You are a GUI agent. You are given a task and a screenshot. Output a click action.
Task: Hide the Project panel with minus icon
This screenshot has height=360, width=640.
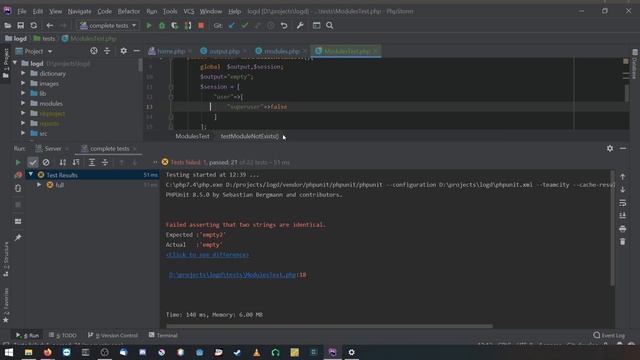(136, 51)
